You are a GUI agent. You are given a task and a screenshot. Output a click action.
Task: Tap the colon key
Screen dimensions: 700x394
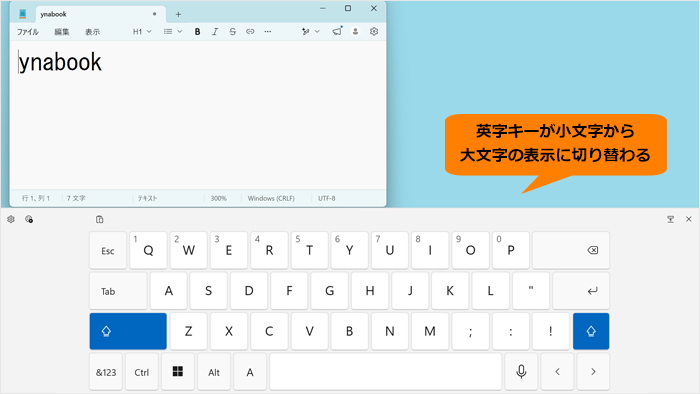pyautogui.click(x=511, y=331)
